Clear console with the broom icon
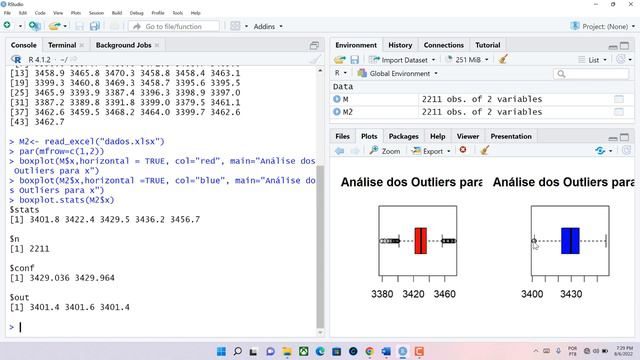 pos(314,60)
